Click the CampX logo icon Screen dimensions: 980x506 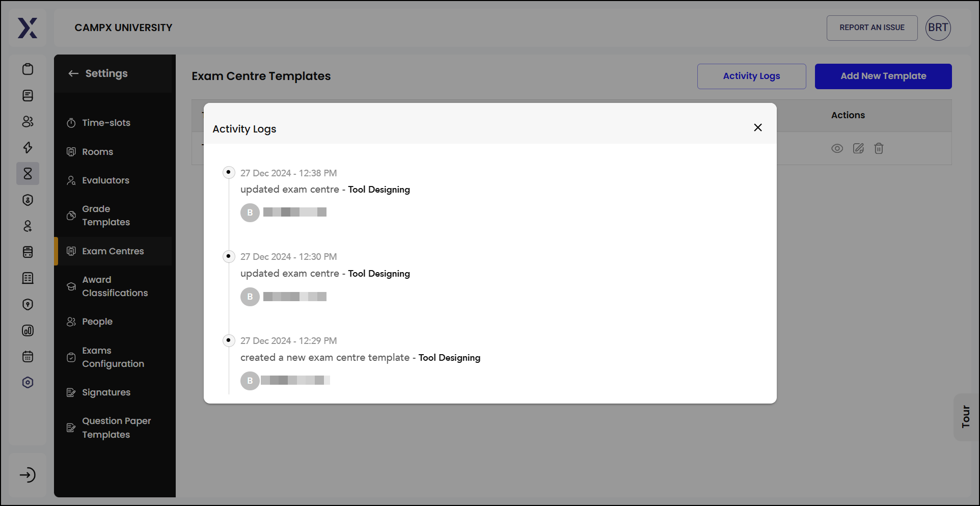(28, 28)
